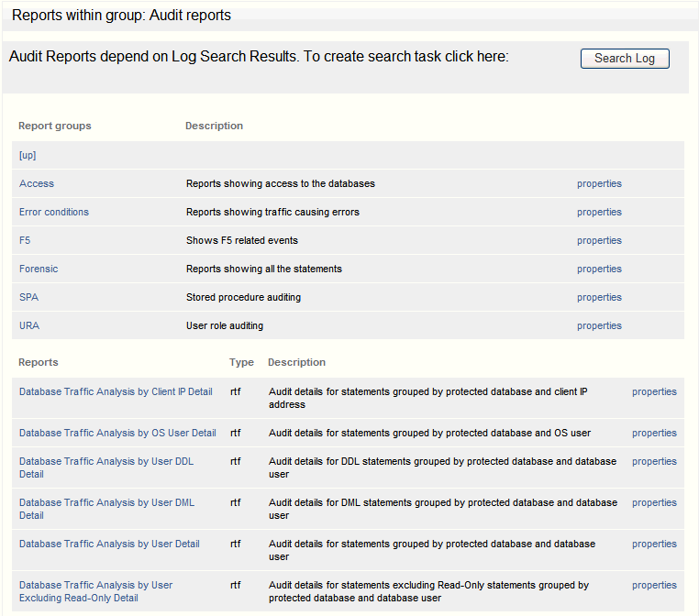Click 'Stored procedure auditing' description
Image resolution: width=699 pixels, height=616 pixels.
pyautogui.click(x=243, y=298)
